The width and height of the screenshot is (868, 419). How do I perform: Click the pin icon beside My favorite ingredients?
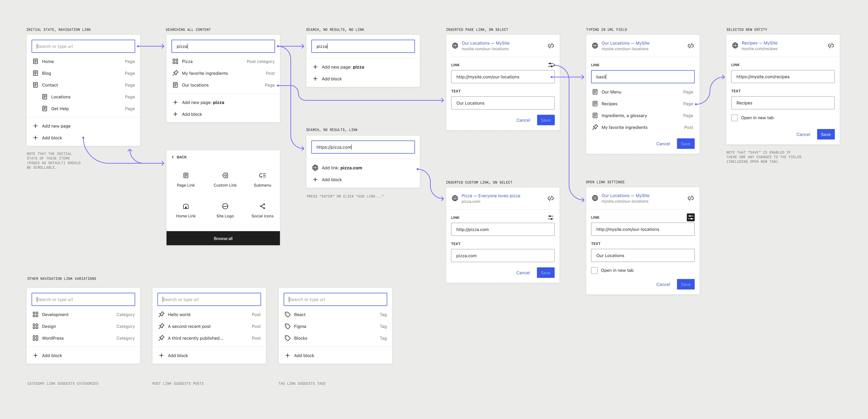pyautogui.click(x=176, y=73)
